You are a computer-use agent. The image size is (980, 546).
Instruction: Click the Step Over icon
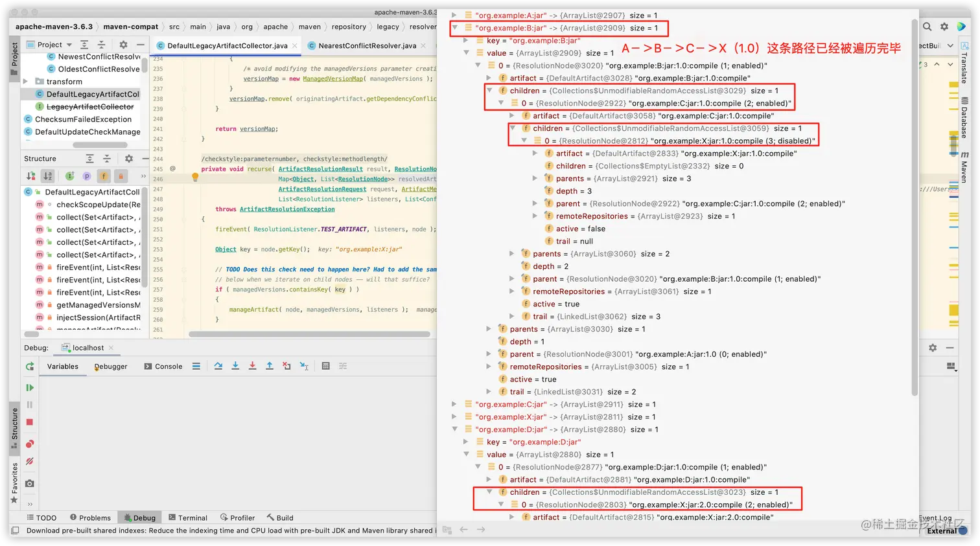(218, 366)
